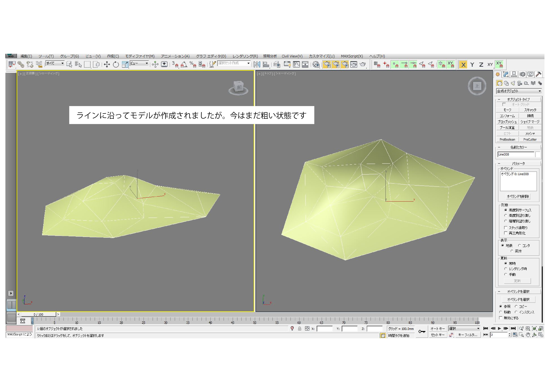The image size is (550, 392).
Task: Enable the 再三角形化 checkbox
Action: (506, 233)
